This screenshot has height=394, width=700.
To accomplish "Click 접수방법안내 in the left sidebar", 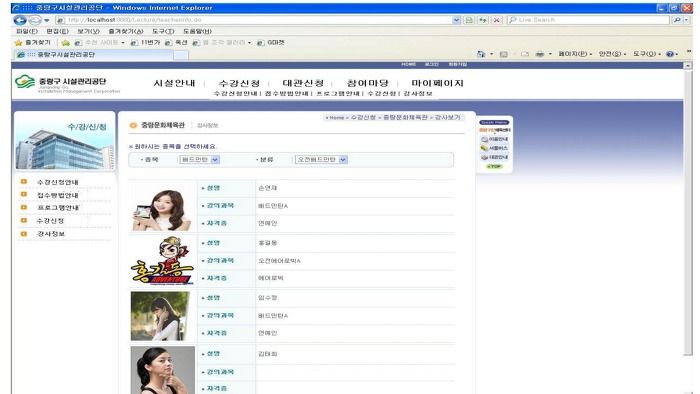I will click(x=58, y=195).
